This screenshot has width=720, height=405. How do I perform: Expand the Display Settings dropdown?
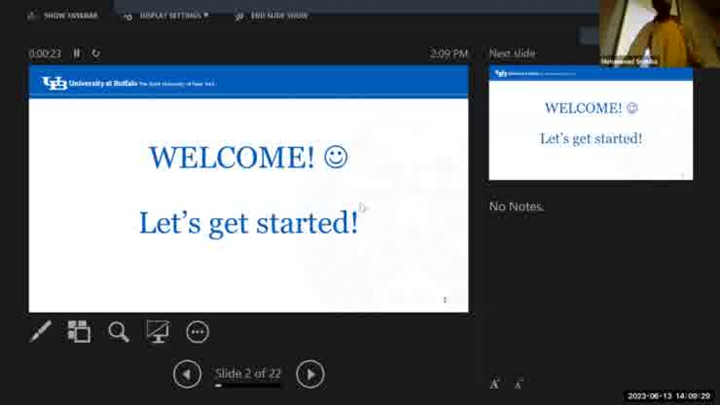[170, 16]
